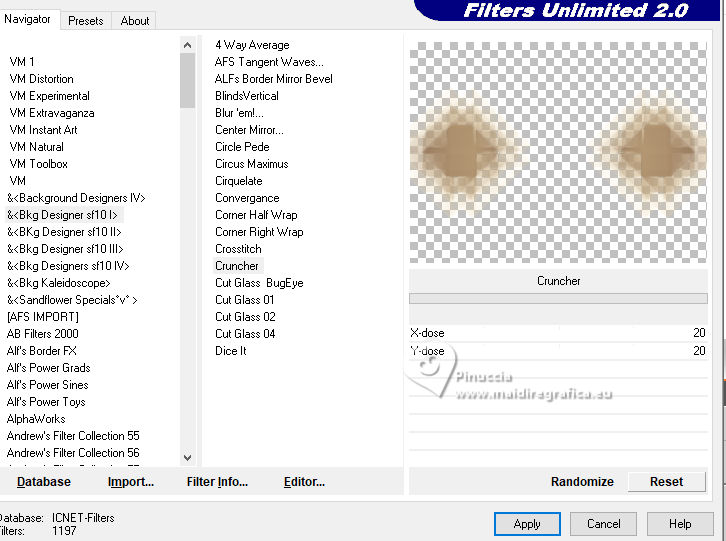Viewport: 726px width, 541px height.
Task: Choose the Cruncher filter
Action: point(237,266)
